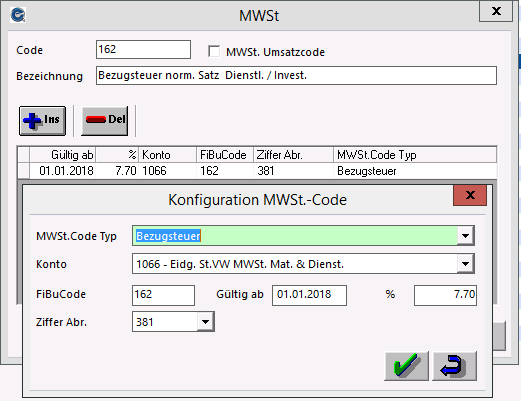This screenshot has height=401, width=521.
Task: Click the MWSt.Code Typ column header
Action: (415, 155)
